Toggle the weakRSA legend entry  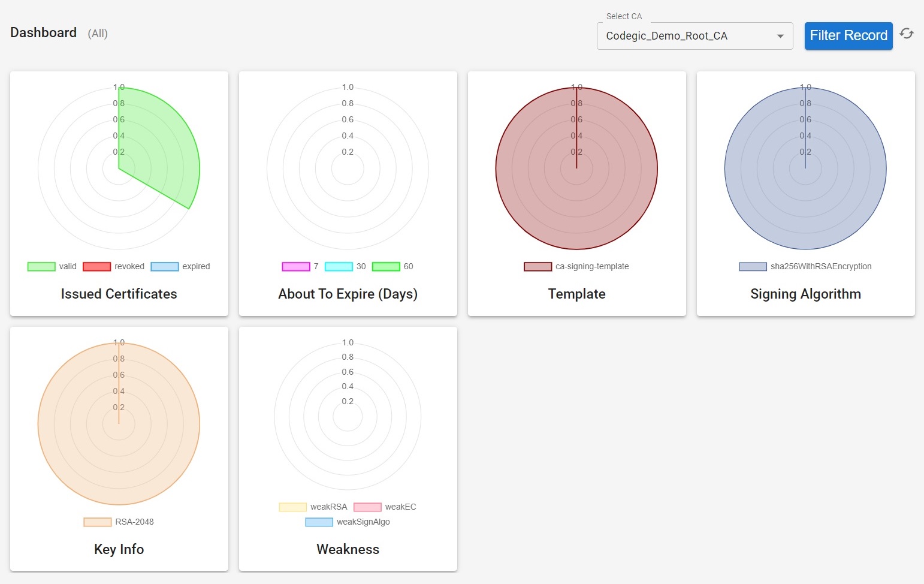click(292, 507)
